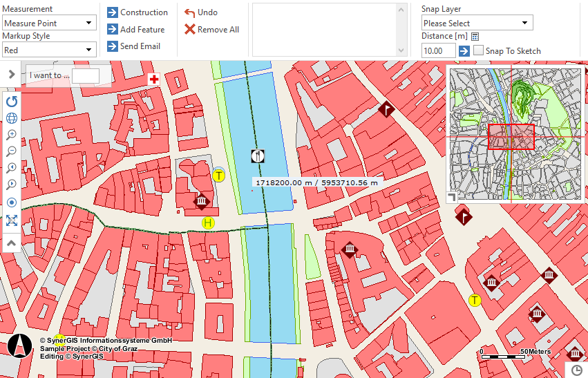This screenshot has width=588, height=378.
Task: Select the zoom in magnifier tool
Action: coord(11,135)
